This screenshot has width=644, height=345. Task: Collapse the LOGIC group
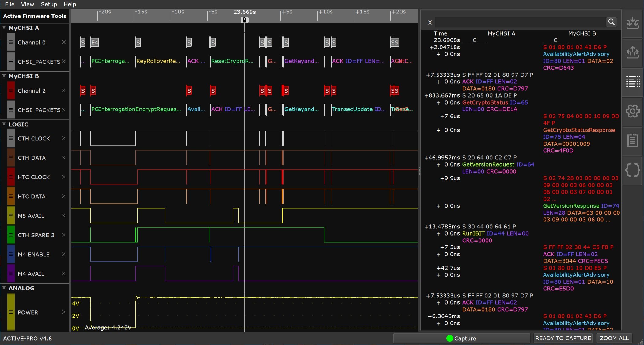[4, 124]
